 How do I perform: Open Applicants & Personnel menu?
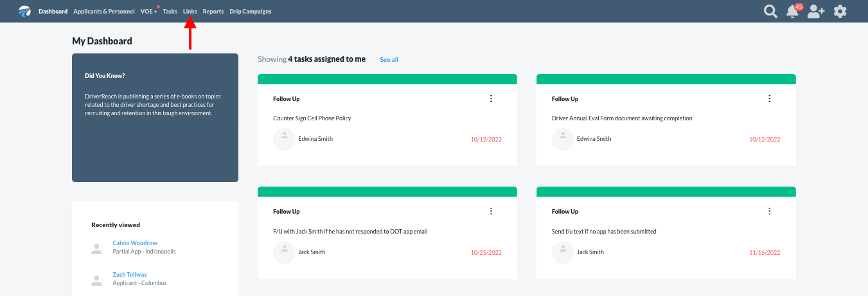(x=104, y=12)
